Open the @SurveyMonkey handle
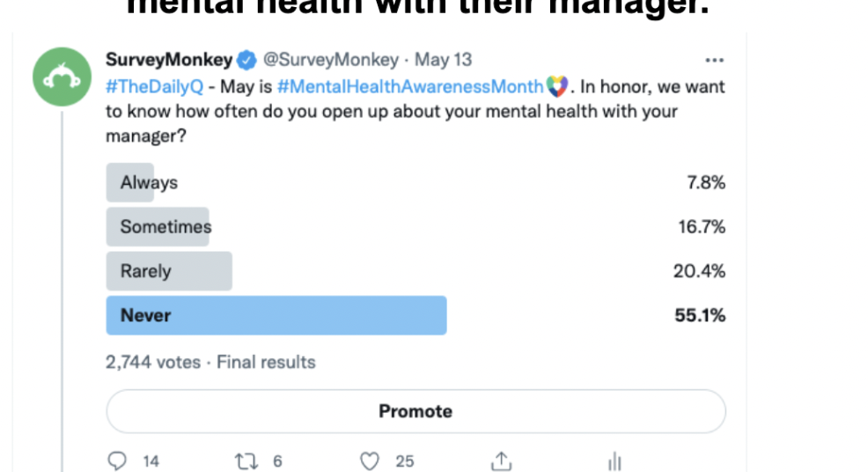The height and width of the screenshot is (472, 868). point(330,60)
